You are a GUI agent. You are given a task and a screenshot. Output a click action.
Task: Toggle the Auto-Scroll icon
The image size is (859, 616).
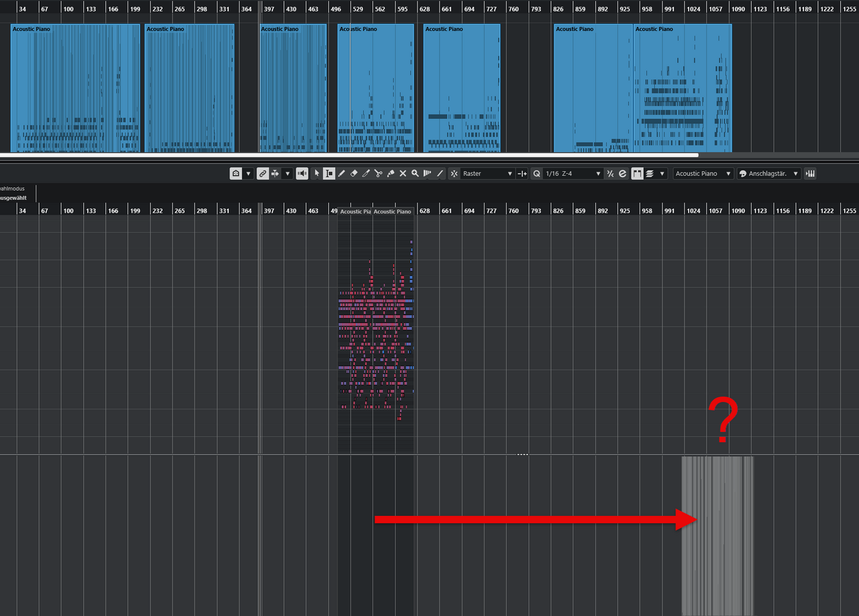275,173
